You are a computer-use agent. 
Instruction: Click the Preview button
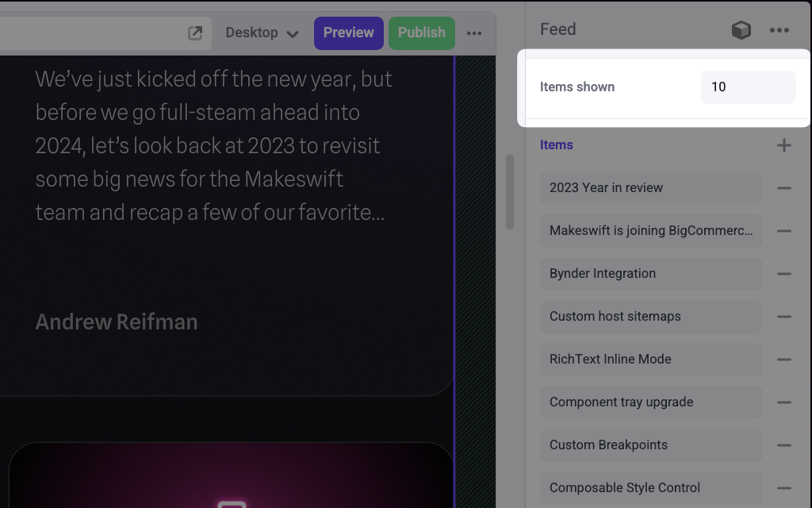coord(349,33)
